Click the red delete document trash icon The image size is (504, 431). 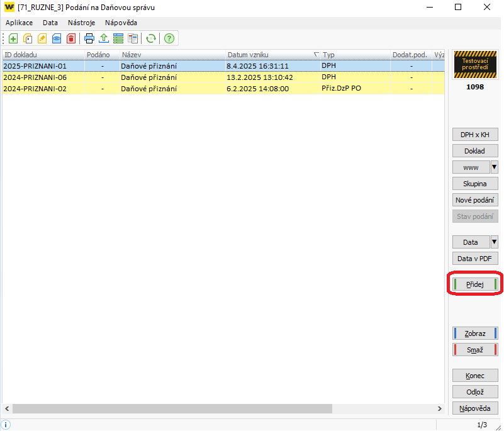(x=71, y=39)
